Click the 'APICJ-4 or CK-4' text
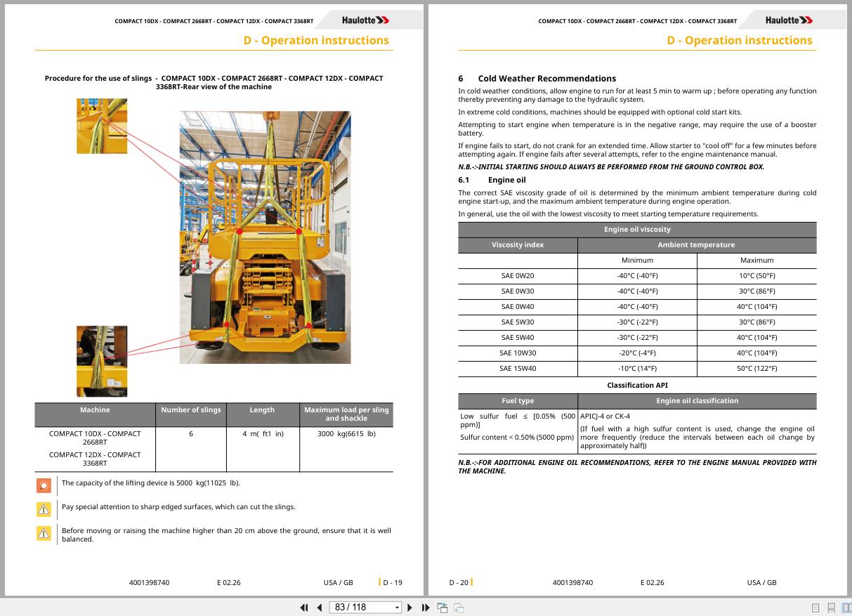 tap(605, 417)
